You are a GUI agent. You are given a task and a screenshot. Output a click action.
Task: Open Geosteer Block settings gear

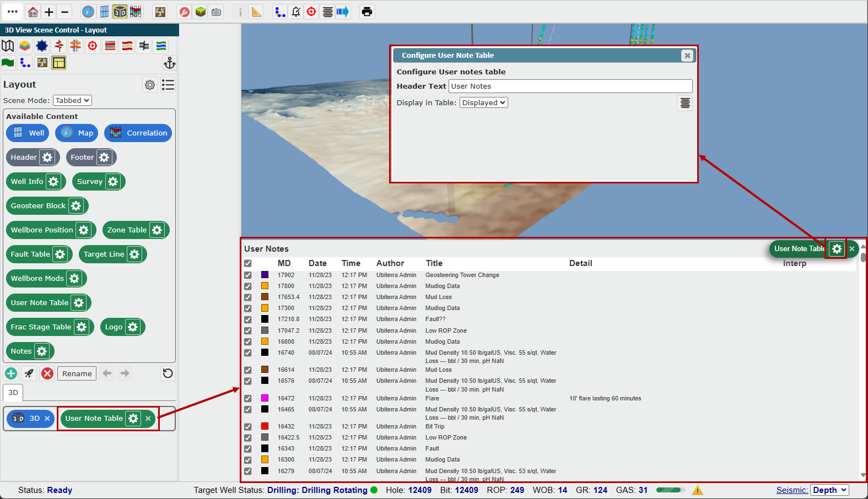click(76, 206)
